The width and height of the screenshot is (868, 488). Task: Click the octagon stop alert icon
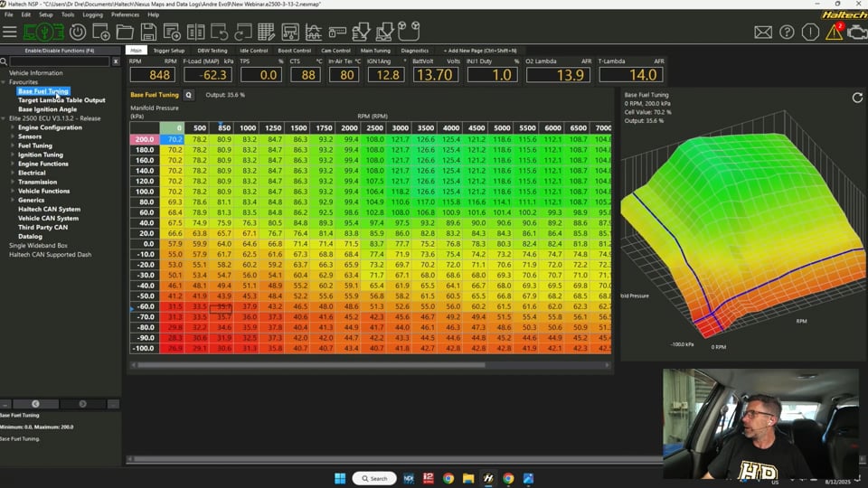pos(810,33)
